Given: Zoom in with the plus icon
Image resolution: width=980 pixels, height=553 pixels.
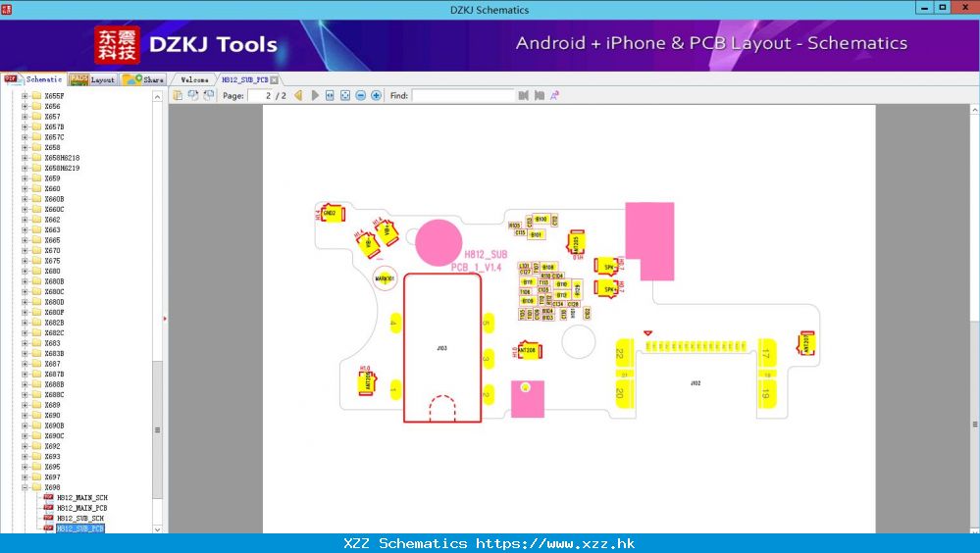Looking at the screenshot, I should [377, 95].
